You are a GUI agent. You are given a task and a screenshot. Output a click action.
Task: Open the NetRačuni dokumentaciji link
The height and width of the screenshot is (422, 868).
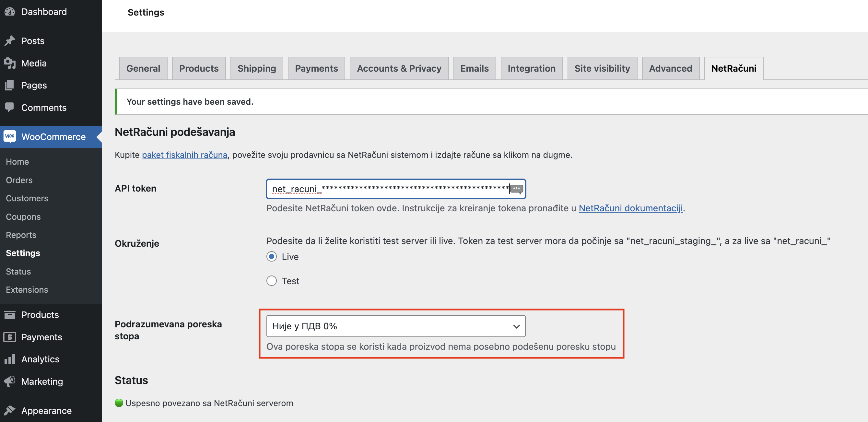point(630,208)
